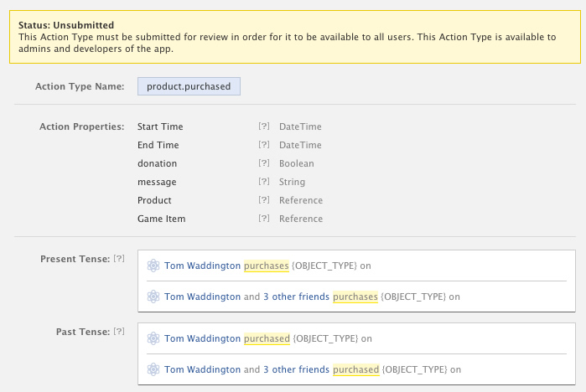Open the Past Tense [?] help tooltip

pyautogui.click(x=119, y=332)
